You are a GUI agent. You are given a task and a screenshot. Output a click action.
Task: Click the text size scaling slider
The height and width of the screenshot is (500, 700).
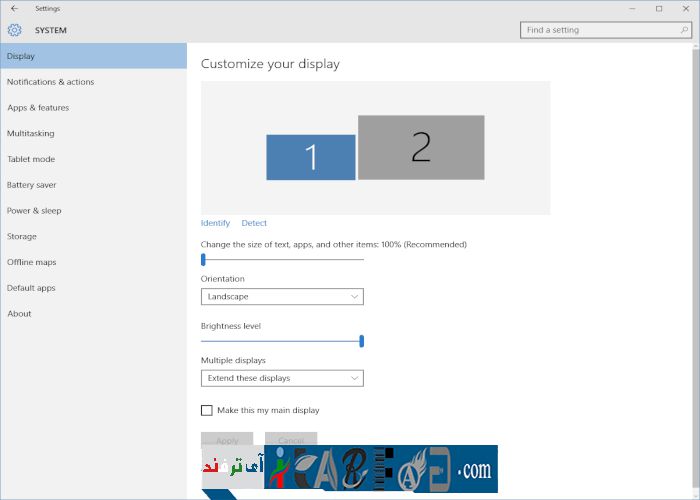pyautogui.click(x=203, y=259)
